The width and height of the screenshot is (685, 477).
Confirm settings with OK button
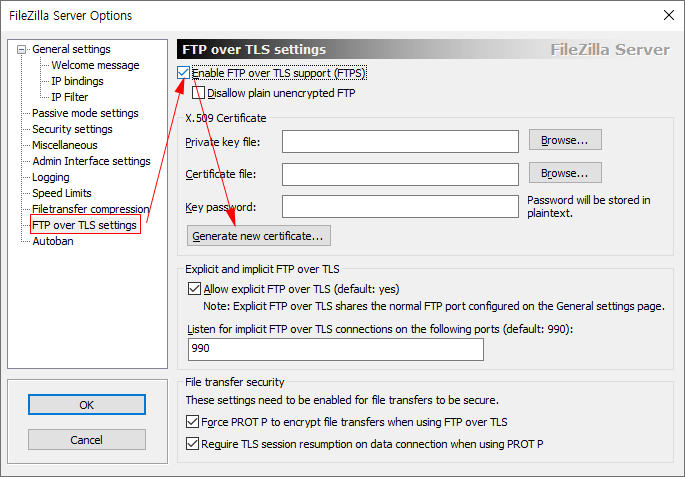click(x=86, y=404)
